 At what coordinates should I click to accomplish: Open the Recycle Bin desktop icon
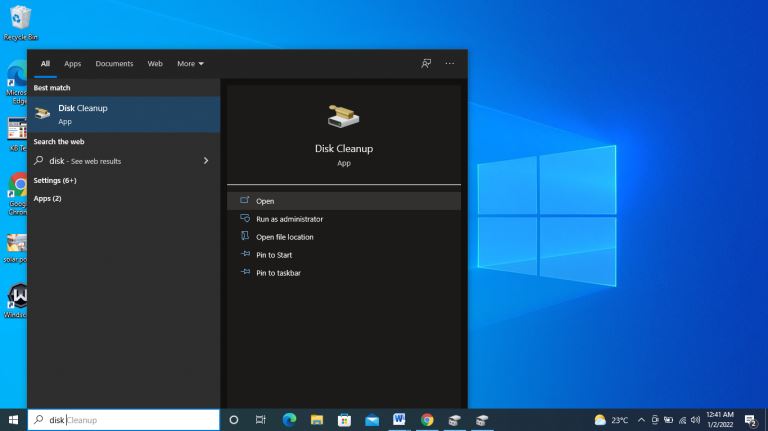pyautogui.click(x=20, y=23)
